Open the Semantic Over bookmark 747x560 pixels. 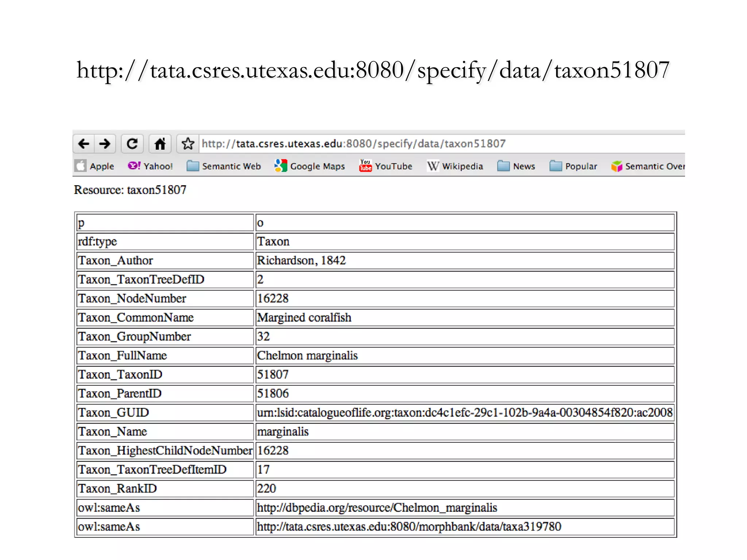pos(648,166)
